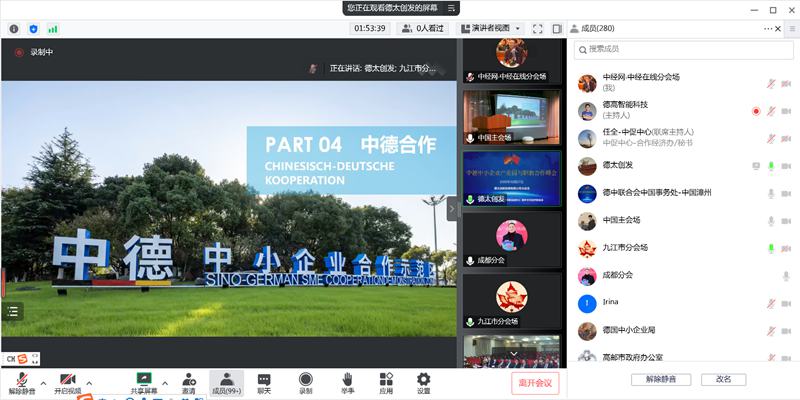
Task: Click mic icon in 成都分会 row
Action: pyautogui.click(x=786, y=276)
